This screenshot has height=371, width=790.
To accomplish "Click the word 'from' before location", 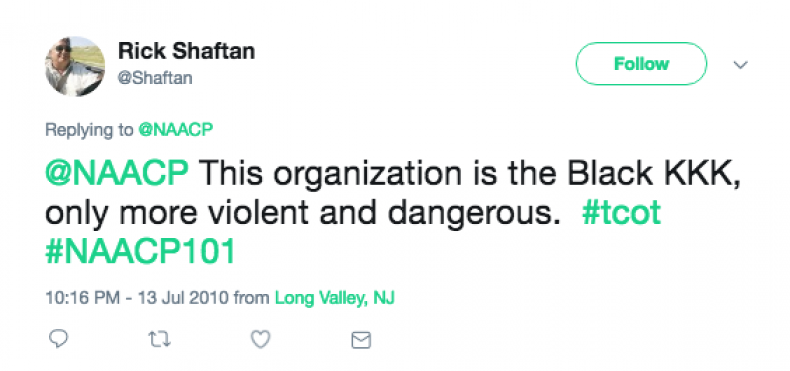I will point(252,298).
